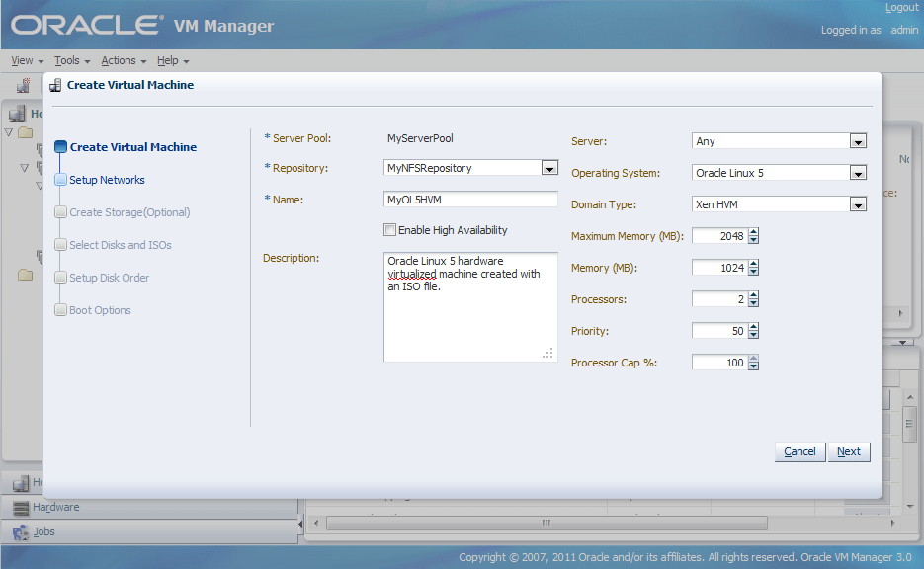Collapse the top tree node in background
The width and height of the screenshot is (924, 569).
tap(9, 132)
